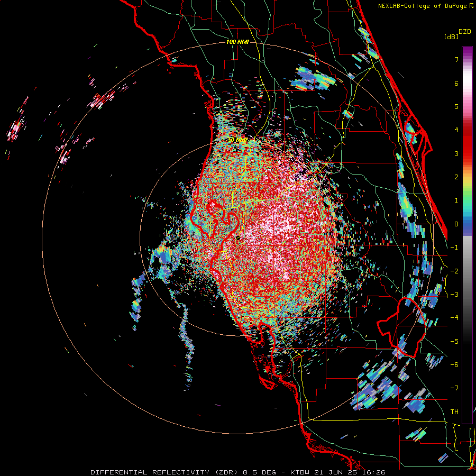This screenshot has width=476, height=476.
Task: Click the DZD label above the color bar
Action: coord(465,32)
